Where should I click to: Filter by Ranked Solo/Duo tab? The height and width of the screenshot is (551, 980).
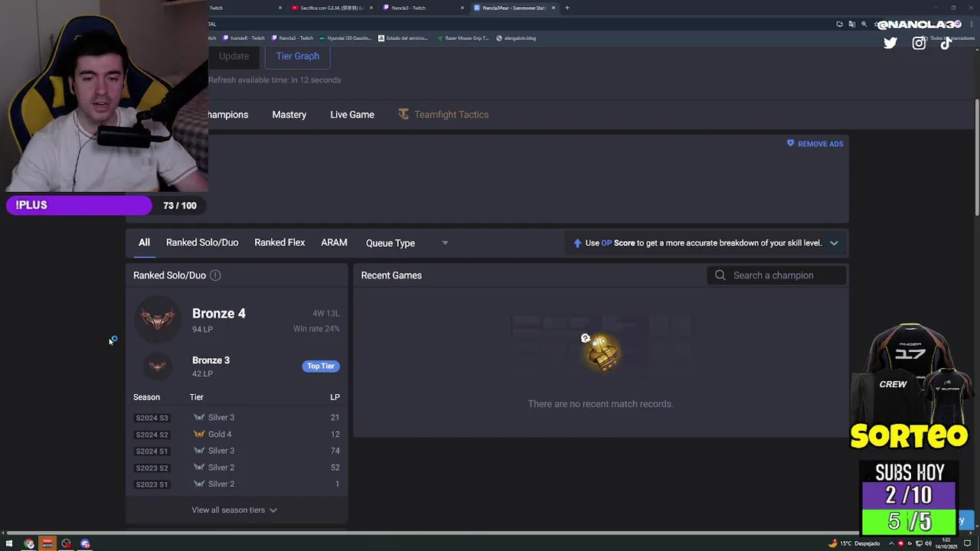pyautogui.click(x=202, y=243)
